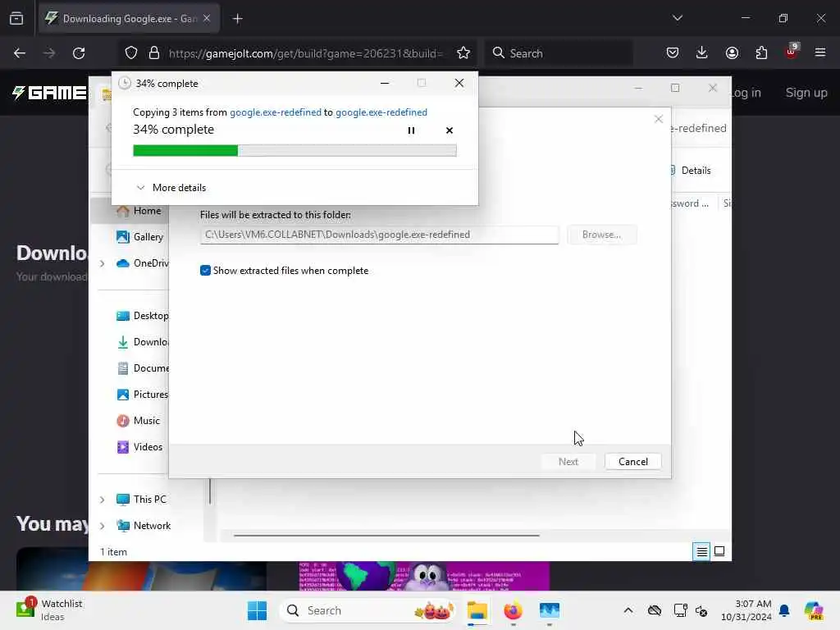The image size is (840, 630).
Task: Click the uBlock Origin extension icon
Action: 791,52
